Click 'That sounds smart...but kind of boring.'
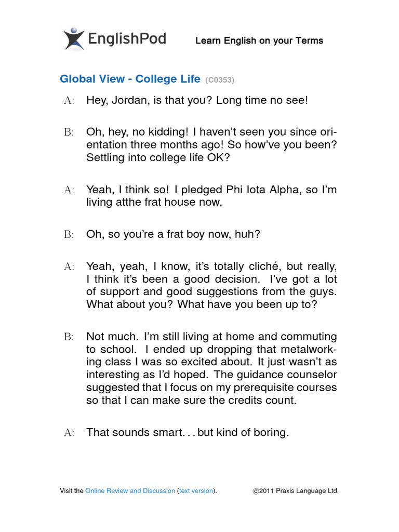Viewport: 399px width, 532px height. pyautogui.click(x=187, y=433)
